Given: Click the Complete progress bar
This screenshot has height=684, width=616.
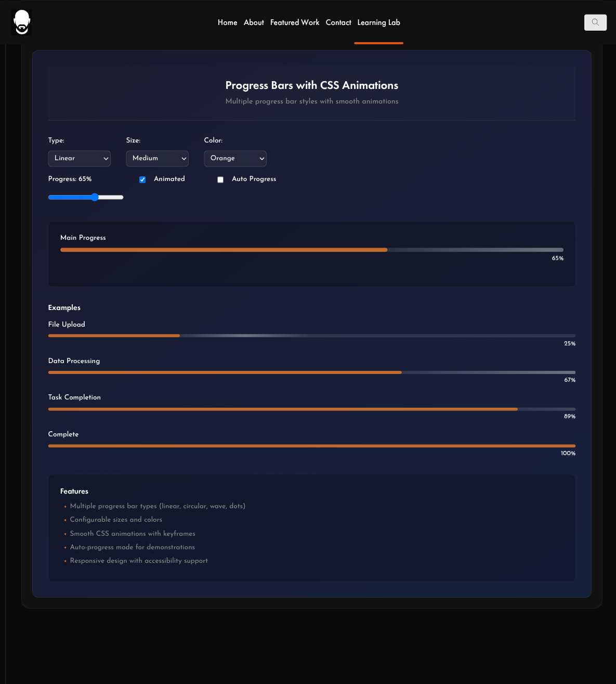Looking at the screenshot, I should [x=312, y=446].
